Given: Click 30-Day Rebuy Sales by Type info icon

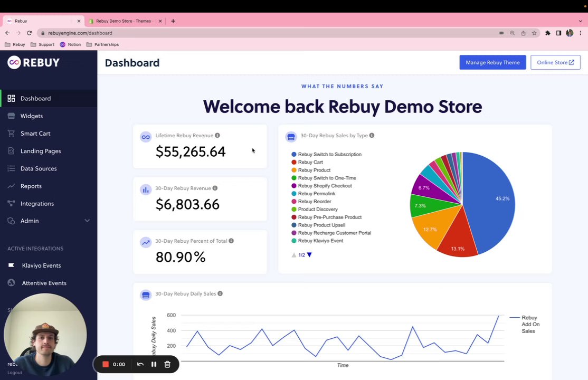Looking at the screenshot, I should (x=372, y=136).
